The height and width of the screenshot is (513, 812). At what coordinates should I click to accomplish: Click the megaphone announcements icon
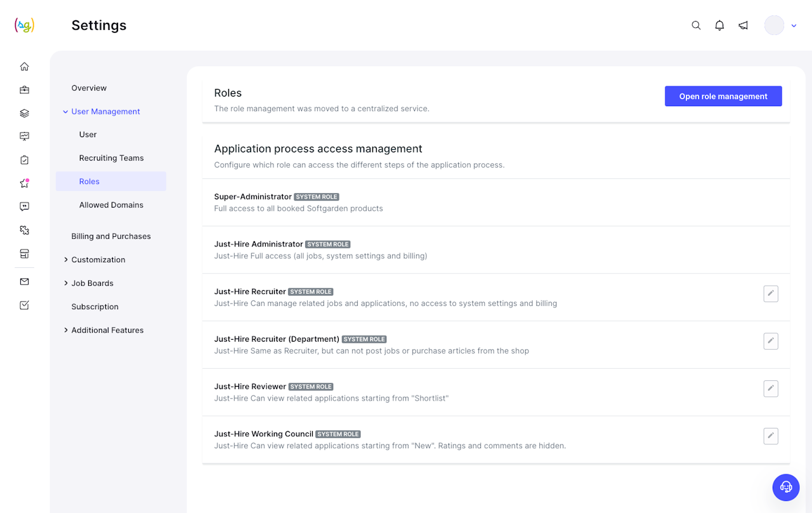(743, 25)
